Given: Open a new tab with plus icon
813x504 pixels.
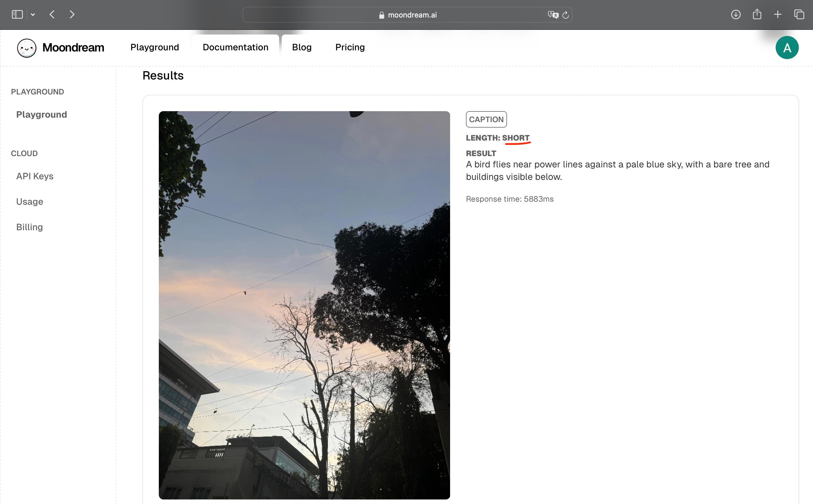Looking at the screenshot, I should click(x=778, y=14).
